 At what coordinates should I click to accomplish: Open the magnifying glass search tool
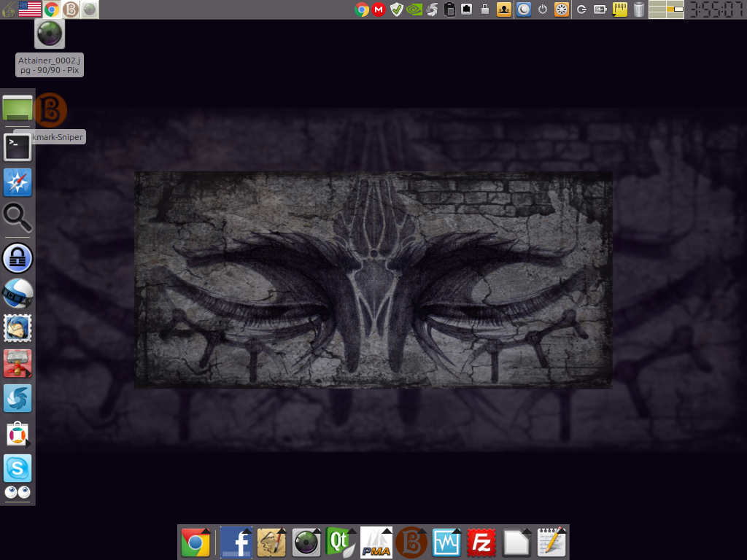[18, 217]
